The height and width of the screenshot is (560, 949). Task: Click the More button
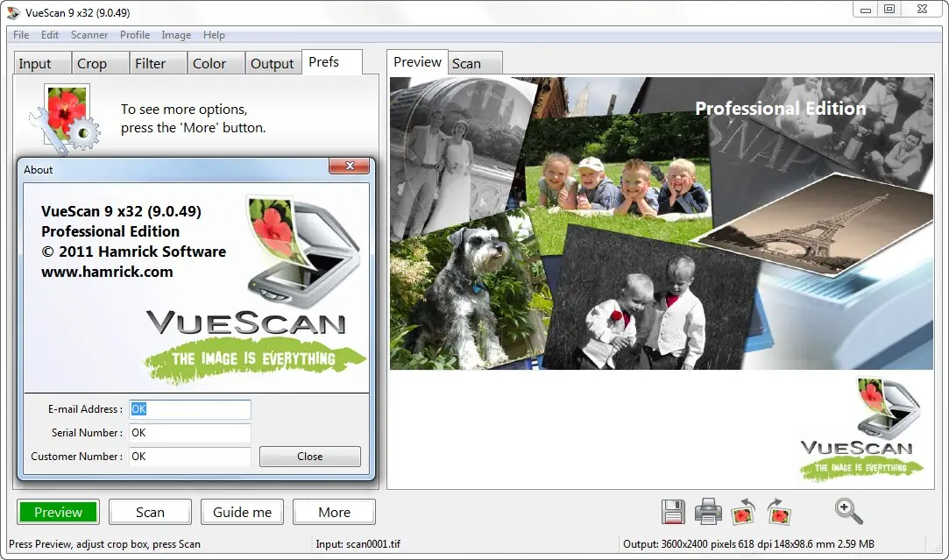point(334,512)
